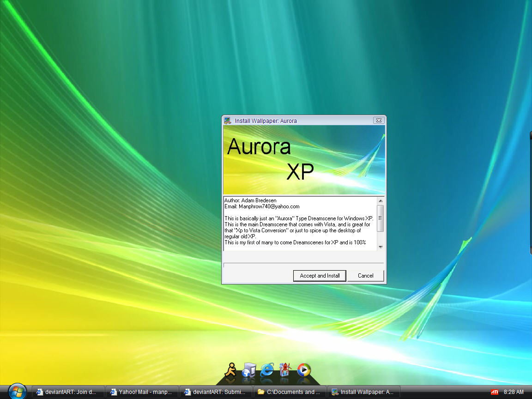Viewport: 532px width, 399px height.
Task: Open Windows Media Player from the dock
Action: point(304,369)
